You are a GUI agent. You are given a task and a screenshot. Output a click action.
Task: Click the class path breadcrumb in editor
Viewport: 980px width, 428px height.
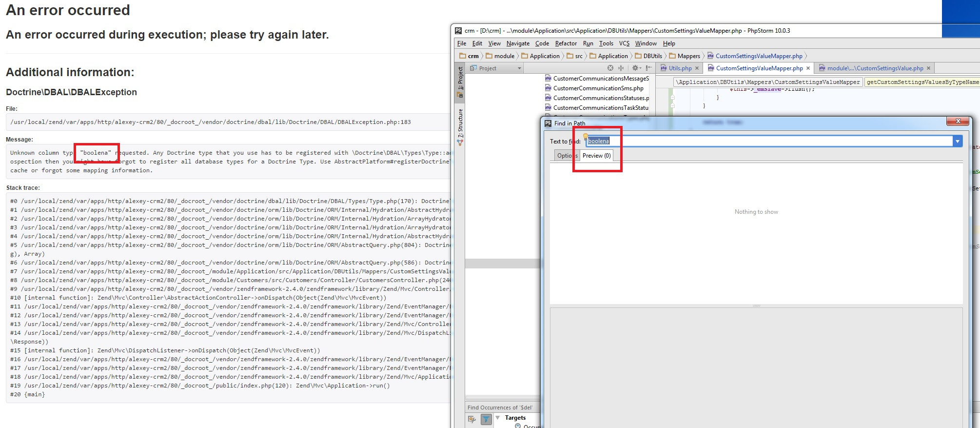click(768, 82)
